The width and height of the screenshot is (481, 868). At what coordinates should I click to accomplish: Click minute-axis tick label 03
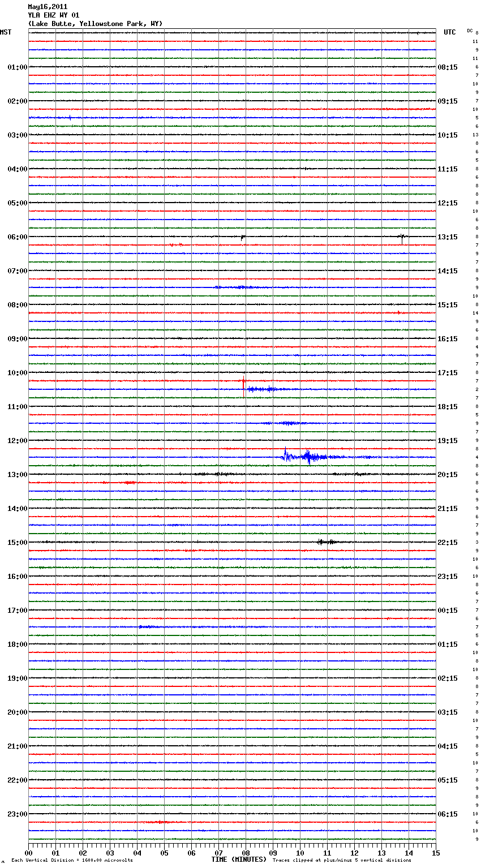point(110,853)
